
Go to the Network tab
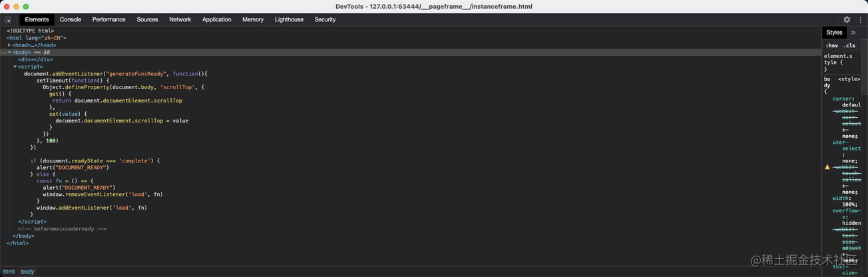180,20
